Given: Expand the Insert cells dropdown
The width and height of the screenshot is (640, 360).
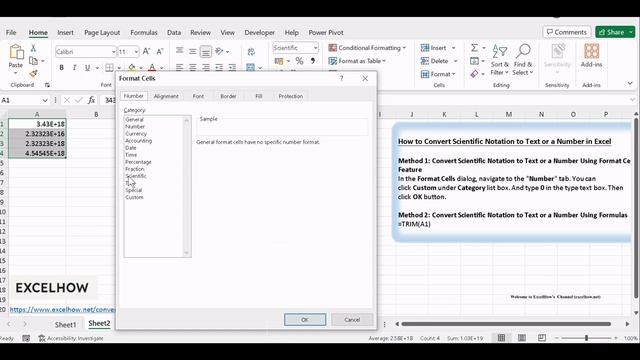Looking at the screenshot, I should click(x=453, y=48).
